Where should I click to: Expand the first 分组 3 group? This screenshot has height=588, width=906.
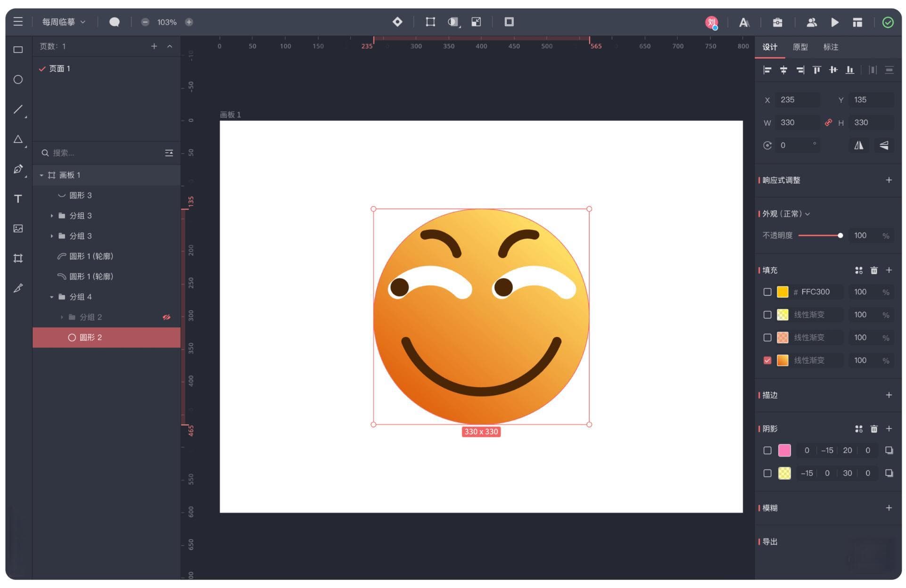point(52,216)
